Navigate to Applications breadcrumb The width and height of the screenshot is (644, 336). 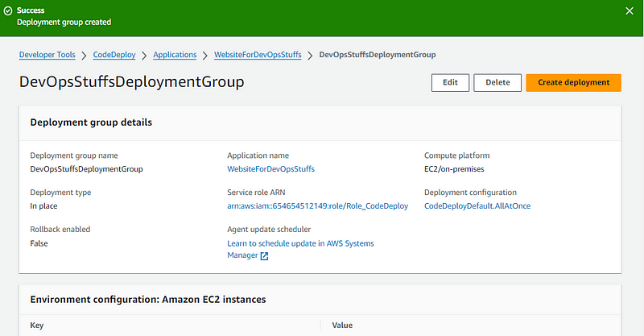pyautogui.click(x=175, y=55)
